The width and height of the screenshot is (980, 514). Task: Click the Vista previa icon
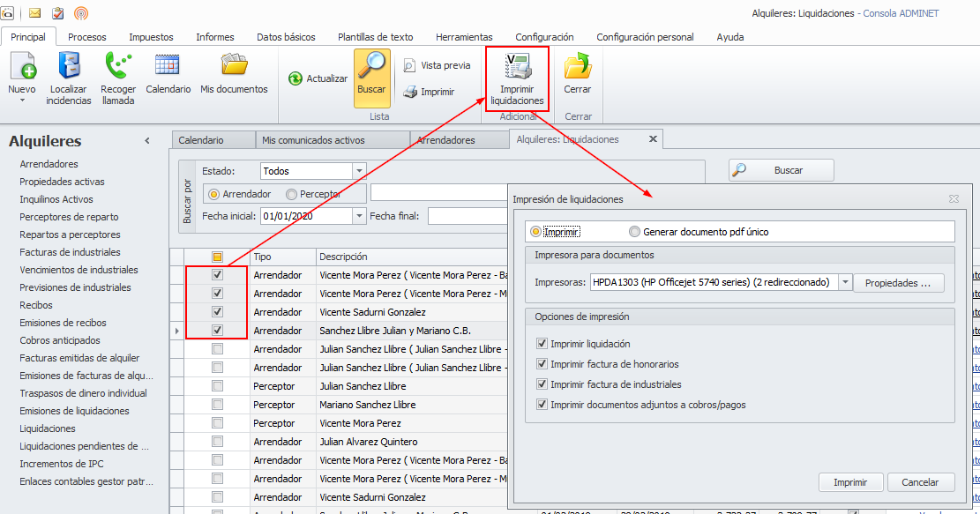[409, 65]
